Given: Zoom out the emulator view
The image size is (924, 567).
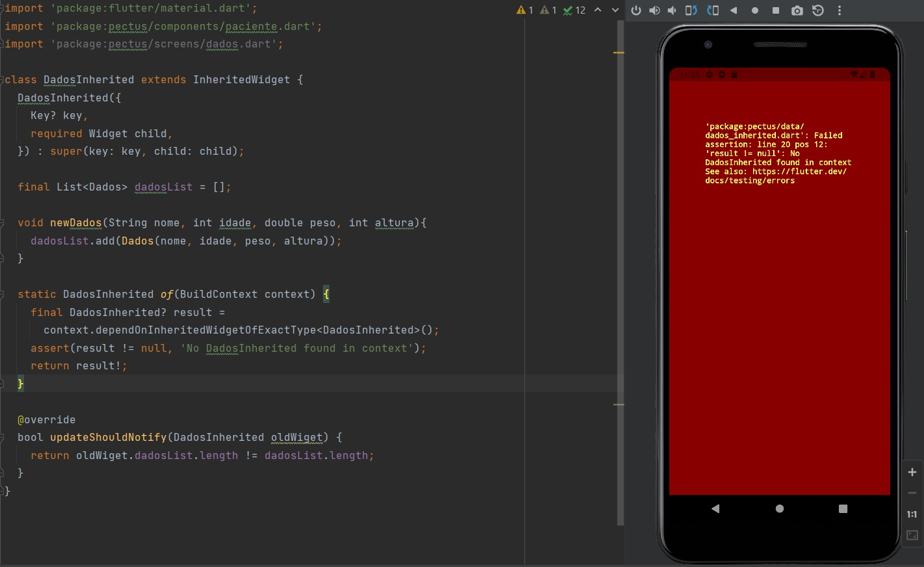Looking at the screenshot, I should [x=912, y=493].
